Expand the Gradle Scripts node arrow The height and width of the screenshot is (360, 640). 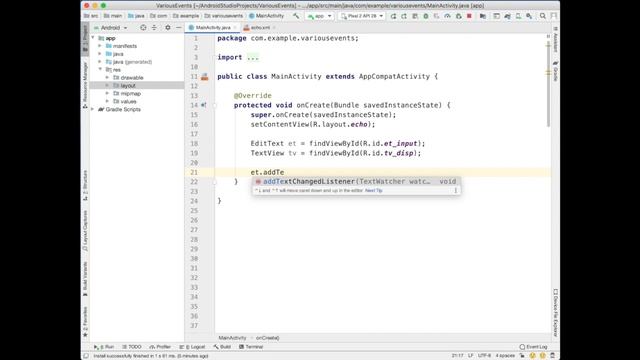click(93, 109)
